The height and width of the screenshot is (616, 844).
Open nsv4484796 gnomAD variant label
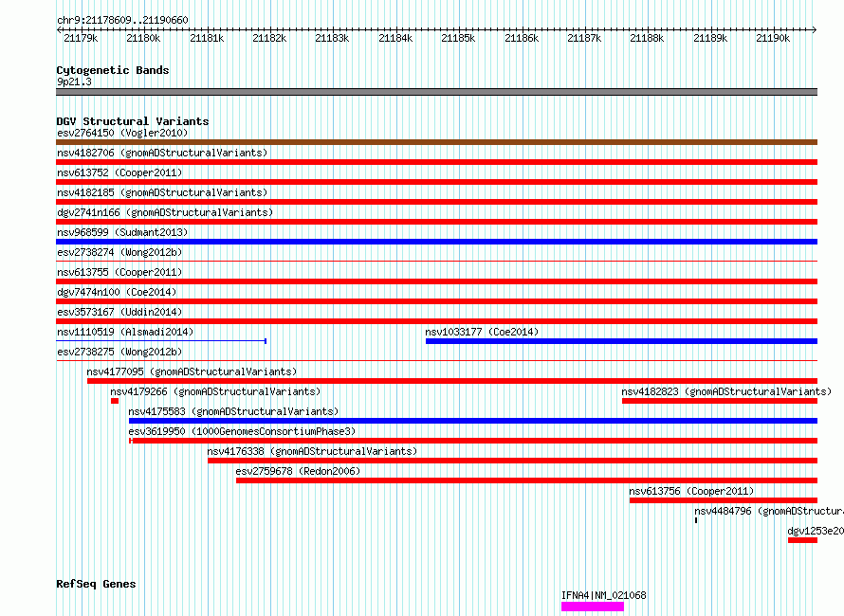click(x=769, y=511)
